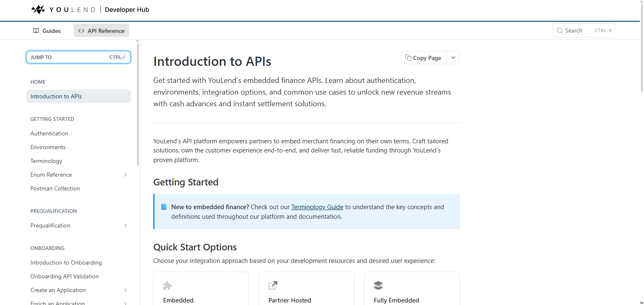Click the Fully Embedded layers icon
644x305 pixels.
[x=378, y=285]
